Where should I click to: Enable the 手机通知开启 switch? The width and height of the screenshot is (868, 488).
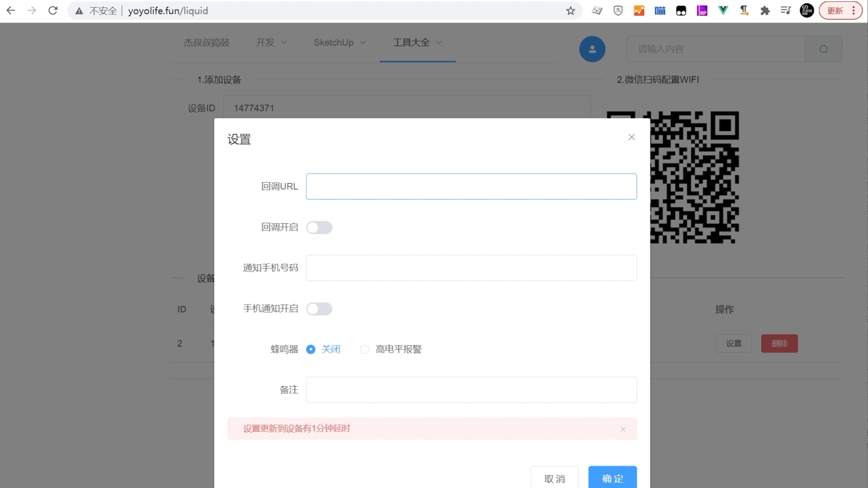(319, 309)
